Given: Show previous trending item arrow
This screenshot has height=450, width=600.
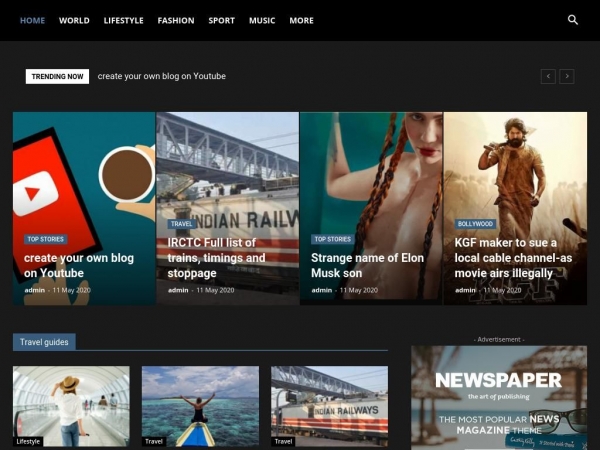Looking at the screenshot, I should coord(548,76).
